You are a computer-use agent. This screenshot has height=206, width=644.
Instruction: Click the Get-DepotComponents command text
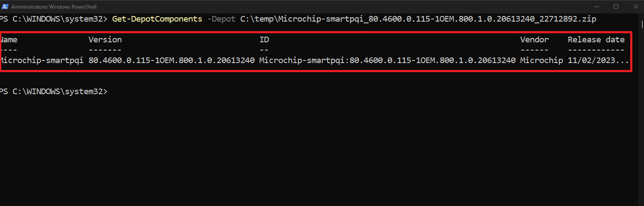point(157,19)
